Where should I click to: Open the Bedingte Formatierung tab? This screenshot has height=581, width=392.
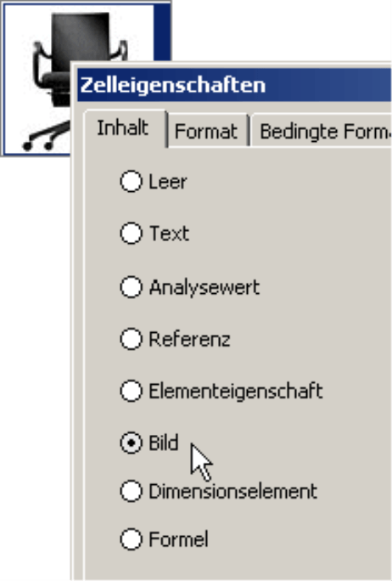[322, 132]
